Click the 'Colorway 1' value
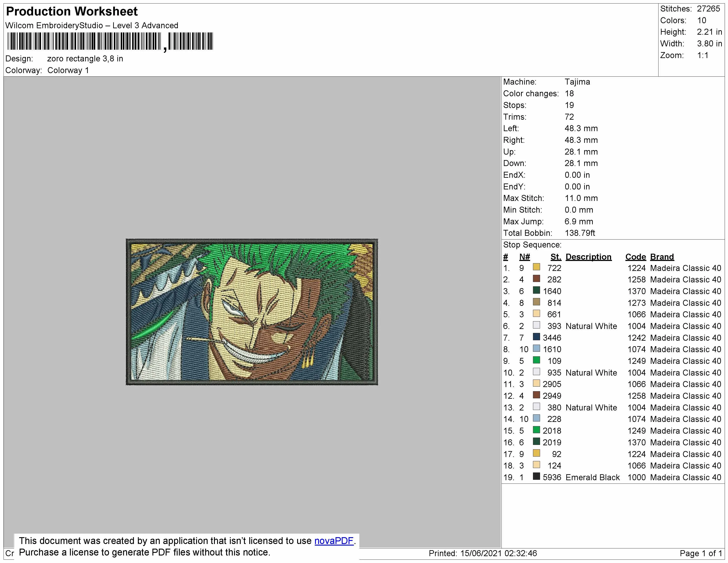Image resolution: width=728 pixels, height=563 pixels. pyautogui.click(x=68, y=70)
